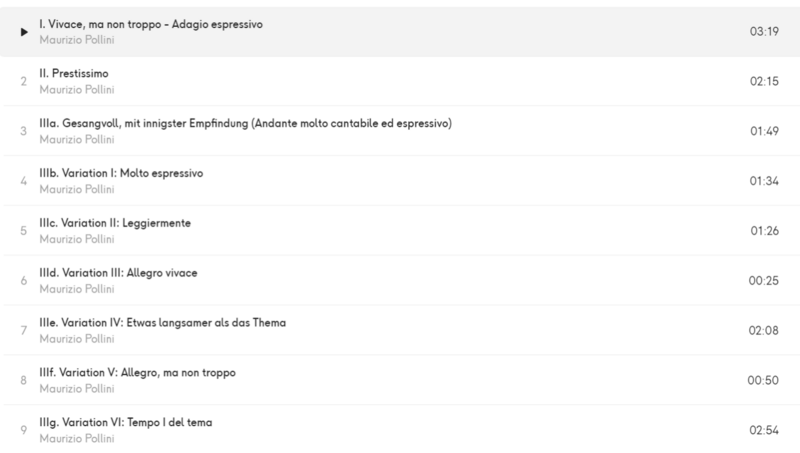Select track number 9 icon
Image resolution: width=800 pixels, height=453 pixels.
tap(23, 430)
